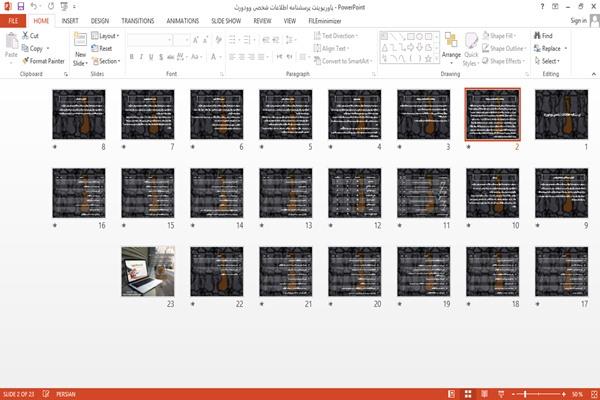Open Shape Effects dropdown
The width and height of the screenshot is (600, 400).
tap(504, 61)
